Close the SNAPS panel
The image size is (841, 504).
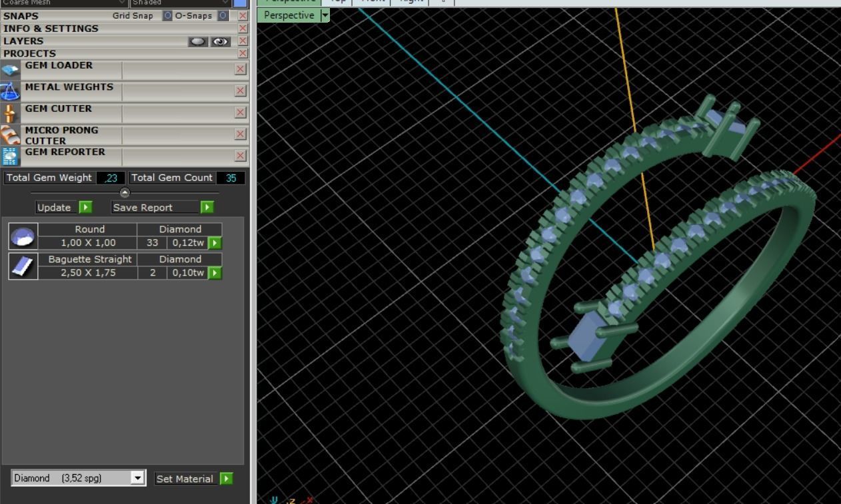coord(243,15)
